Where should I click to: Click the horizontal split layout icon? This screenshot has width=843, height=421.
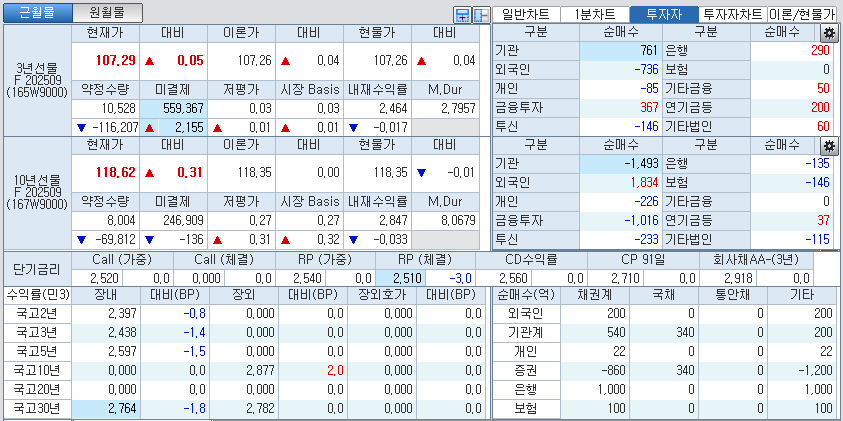click(462, 15)
